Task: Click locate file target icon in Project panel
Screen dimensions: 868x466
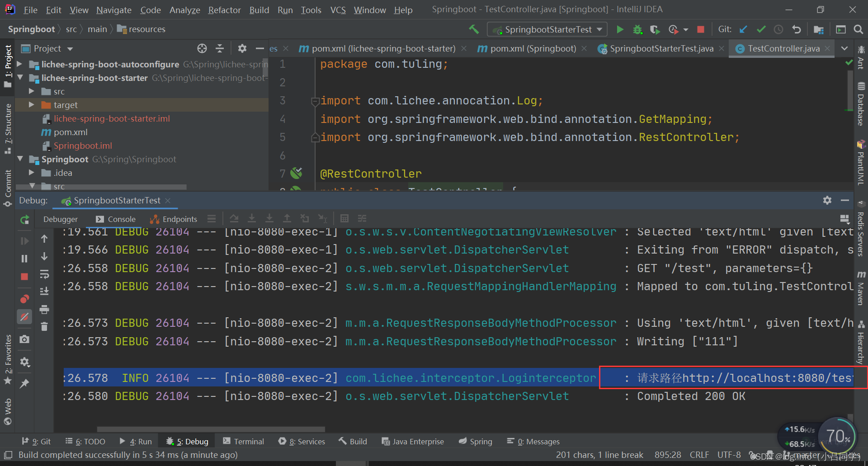Action: 202,48
